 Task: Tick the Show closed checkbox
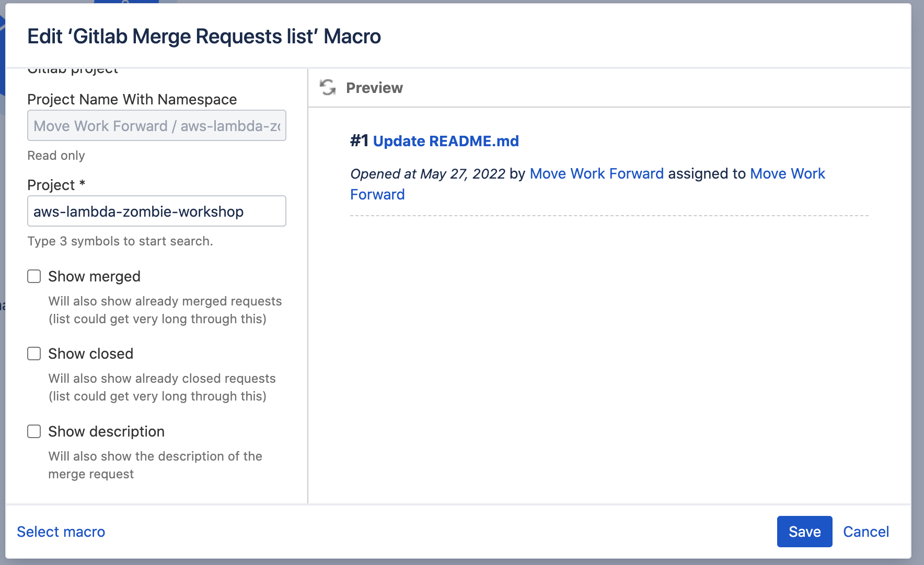pos(34,354)
